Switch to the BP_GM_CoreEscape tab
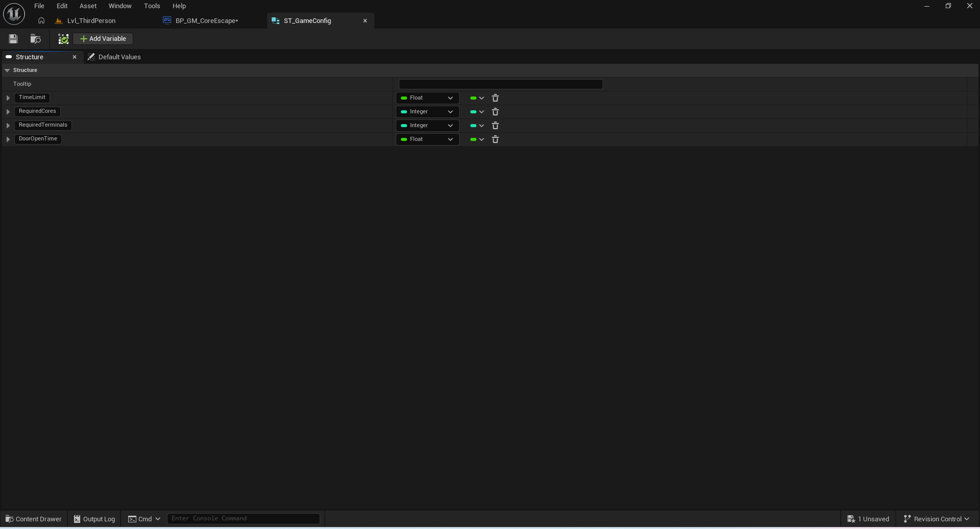This screenshot has width=980, height=529. coord(207,21)
